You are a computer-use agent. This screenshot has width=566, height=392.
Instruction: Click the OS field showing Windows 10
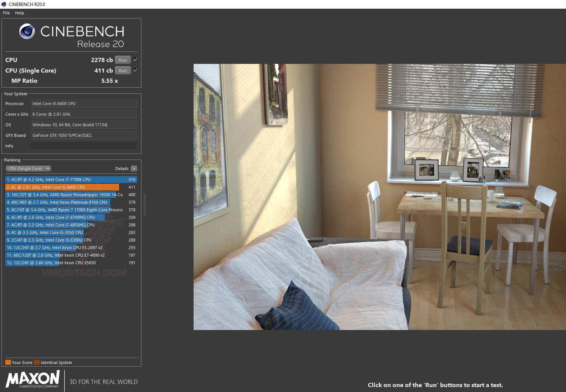[84, 125]
